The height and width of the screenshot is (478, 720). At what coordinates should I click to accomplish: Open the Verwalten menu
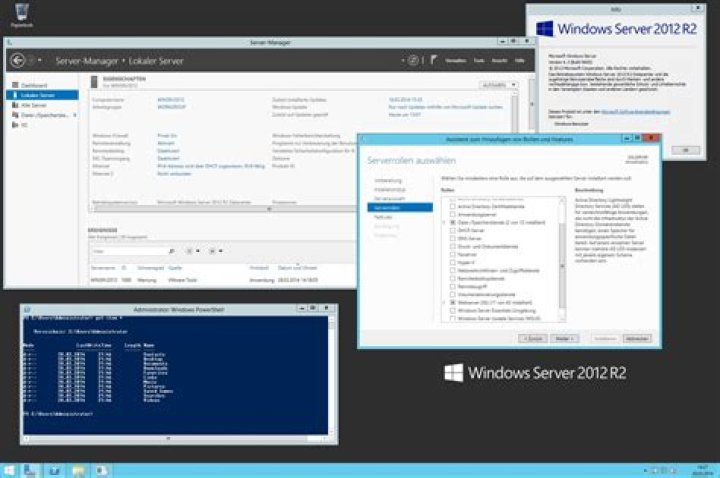455,60
